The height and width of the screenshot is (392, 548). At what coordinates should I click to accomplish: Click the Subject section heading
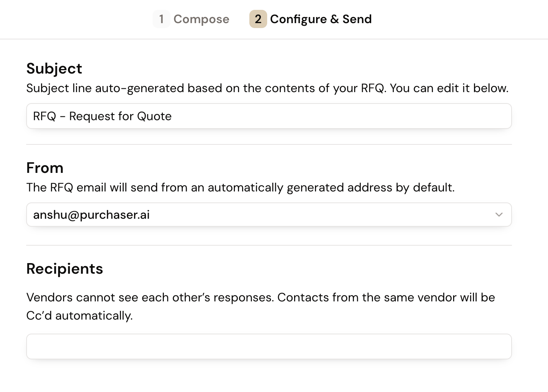coord(54,69)
